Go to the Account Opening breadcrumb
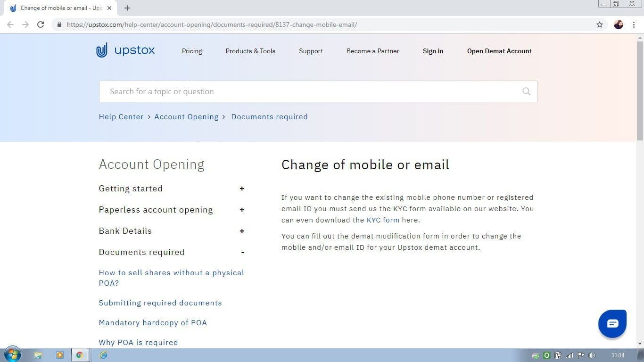This screenshot has height=362, width=644. point(186,117)
